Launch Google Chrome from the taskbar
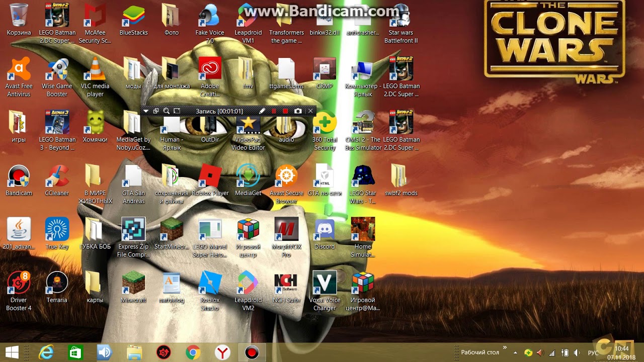 [193, 352]
